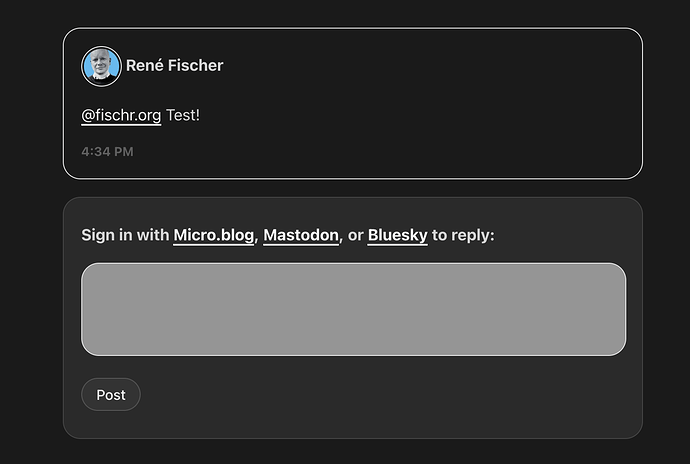The image size is (690, 464).
Task: Click the "Fischer" surname in the header
Action: coord(195,66)
